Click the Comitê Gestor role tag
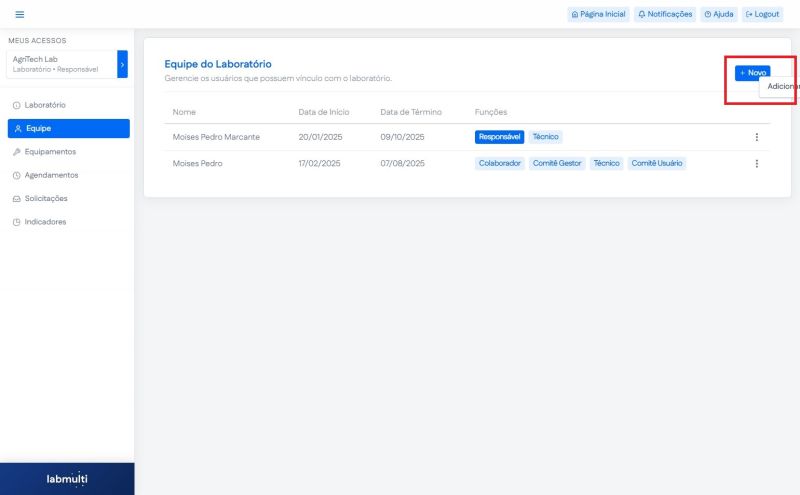Screen dimensions: 800x495 [557, 163]
